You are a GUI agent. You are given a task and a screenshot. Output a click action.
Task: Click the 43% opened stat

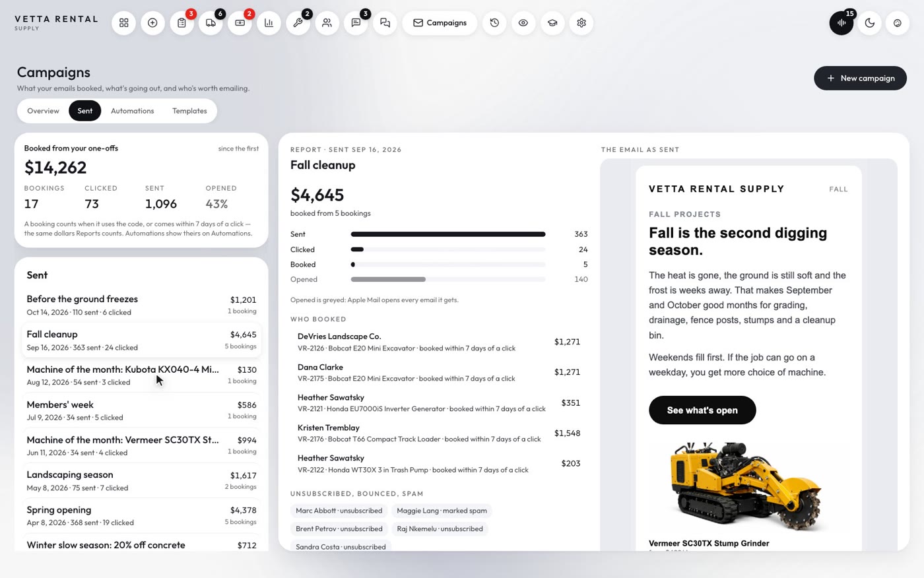coord(216,204)
